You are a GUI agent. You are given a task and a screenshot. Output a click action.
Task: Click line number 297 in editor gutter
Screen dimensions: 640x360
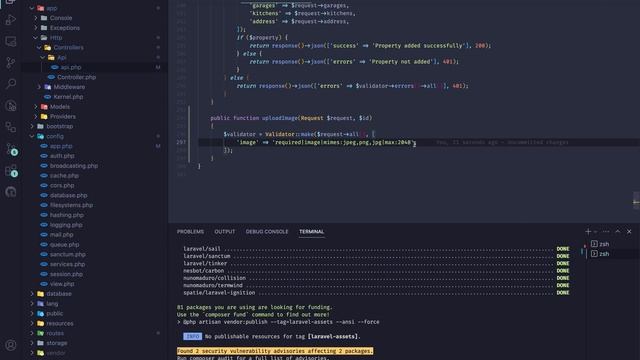click(182, 142)
